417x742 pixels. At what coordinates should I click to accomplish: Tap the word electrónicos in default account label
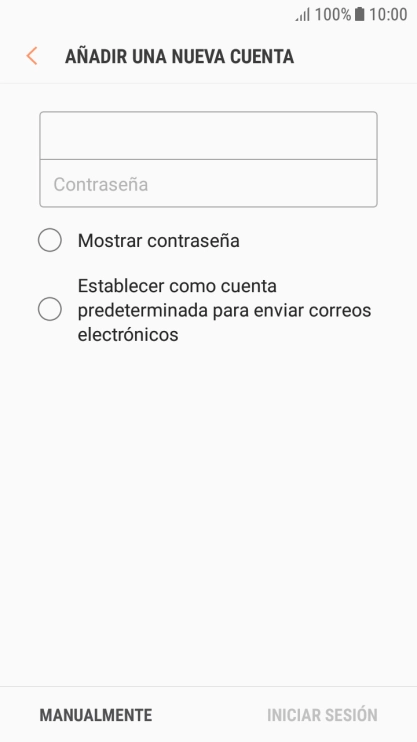pyautogui.click(x=128, y=335)
